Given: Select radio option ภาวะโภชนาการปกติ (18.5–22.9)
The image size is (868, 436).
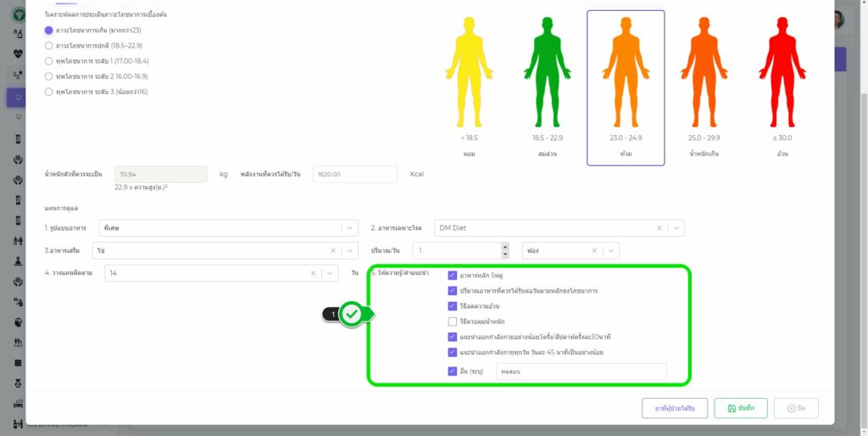Looking at the screenshot, I should pos(49,46).
